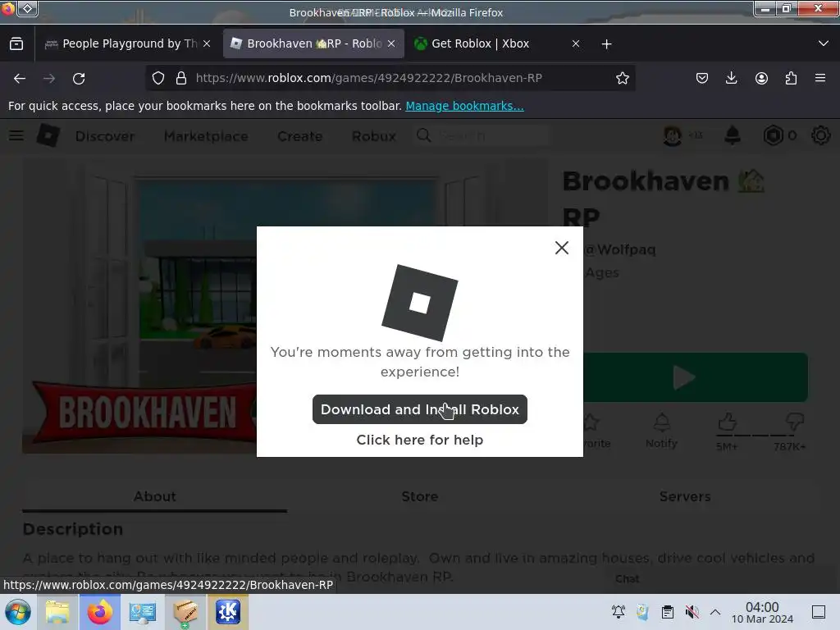Open the Save to Pocket icon

tap(702, 78)
